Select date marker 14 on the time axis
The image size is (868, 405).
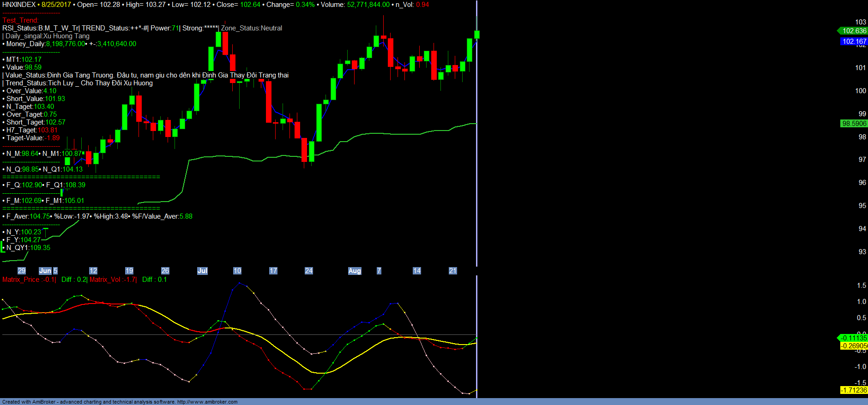point(417,271)
